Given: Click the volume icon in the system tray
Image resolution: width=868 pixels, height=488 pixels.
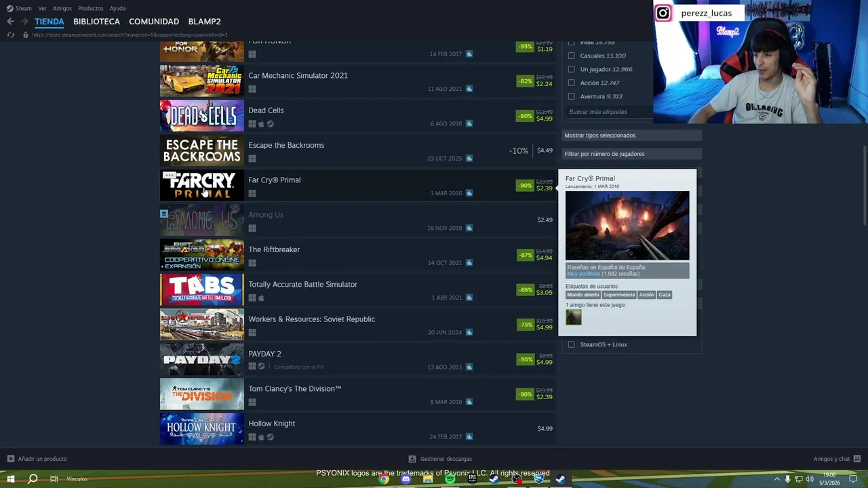Looking at the screenshot, I should click(809, 479).
